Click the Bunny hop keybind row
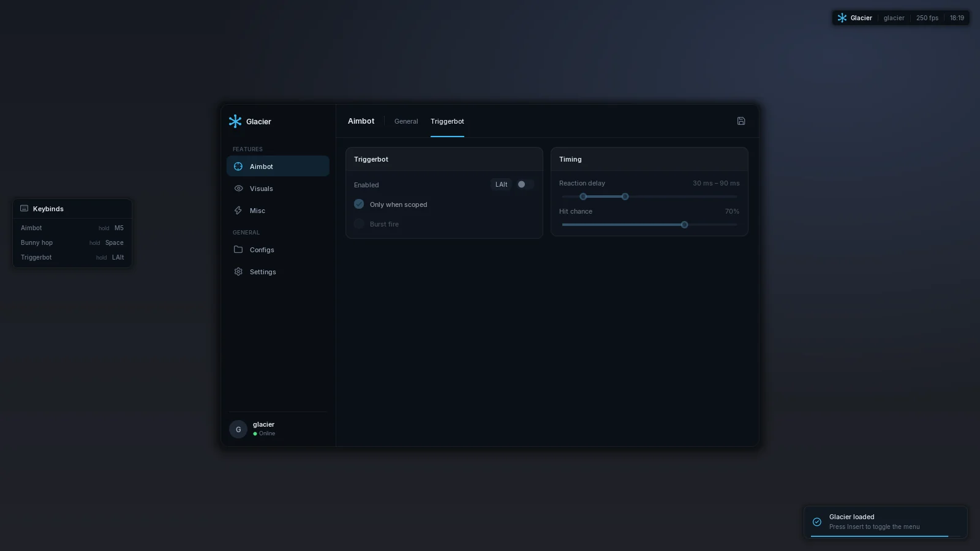Screen dimensions: 980x551 (x=72, y=242)
